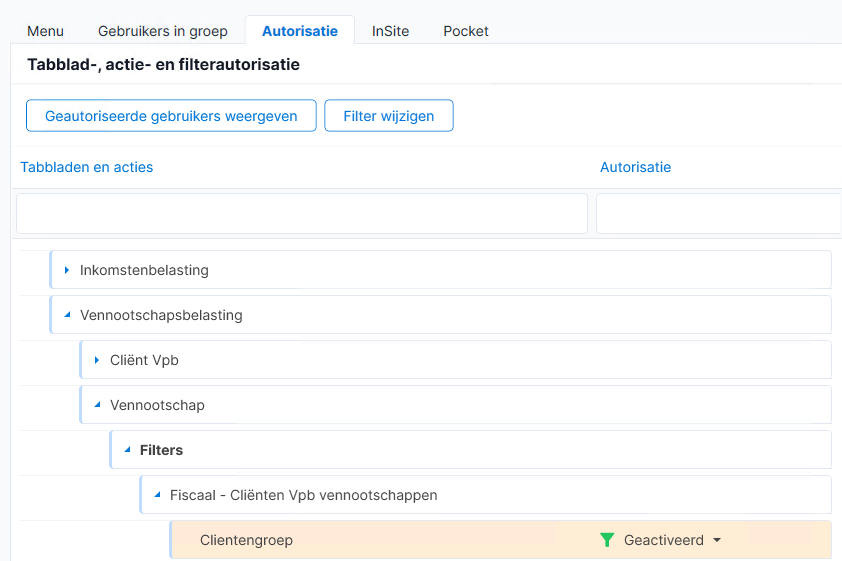The image size is (842, 561).
Task: Click the Filter wijzigen button
Action: tap(389, 115)
